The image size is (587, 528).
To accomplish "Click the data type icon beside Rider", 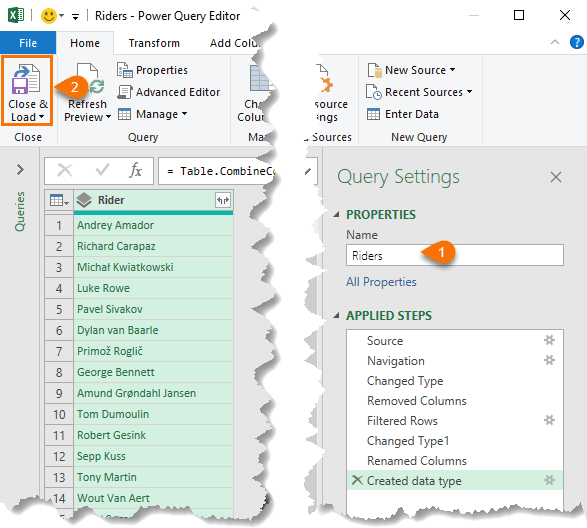I will click(84, 200).
